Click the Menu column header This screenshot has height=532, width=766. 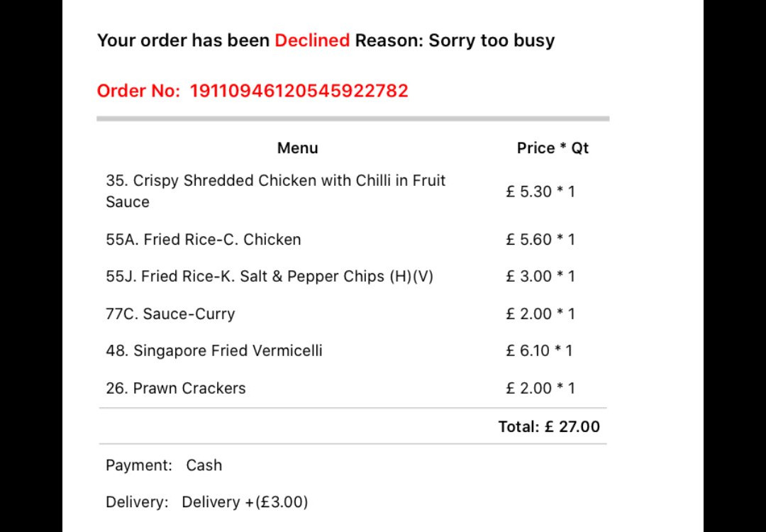pos(297,148)
